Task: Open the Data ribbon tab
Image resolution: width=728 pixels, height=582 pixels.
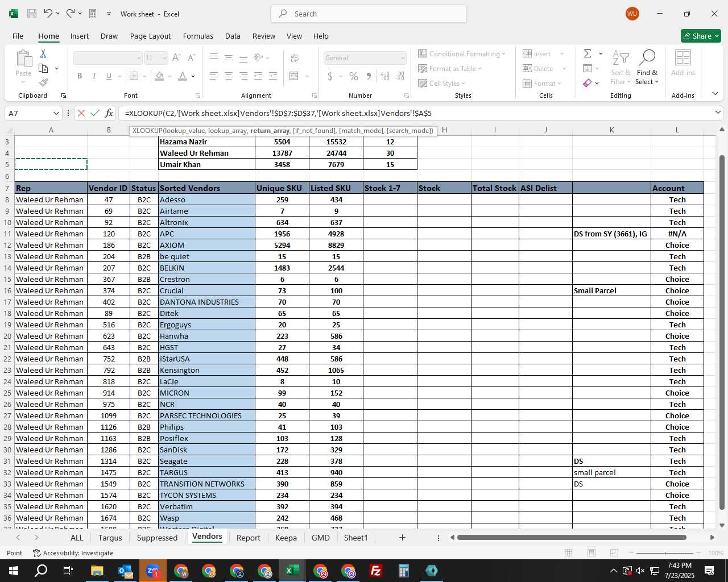Action: (233, 36)
